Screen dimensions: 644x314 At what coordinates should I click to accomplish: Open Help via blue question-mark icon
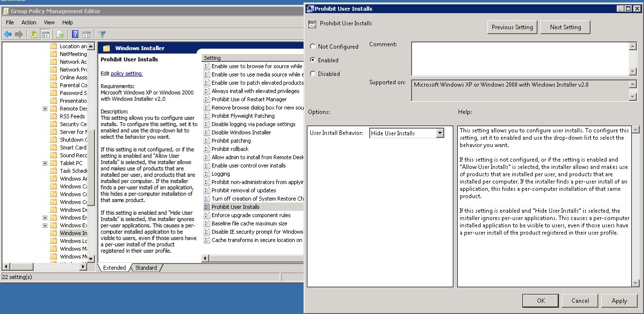coord(75,34)
